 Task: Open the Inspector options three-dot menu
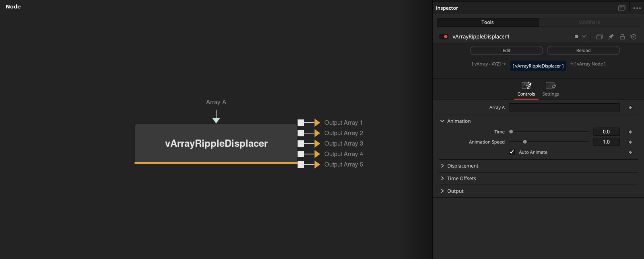click(x=637, y=8)
